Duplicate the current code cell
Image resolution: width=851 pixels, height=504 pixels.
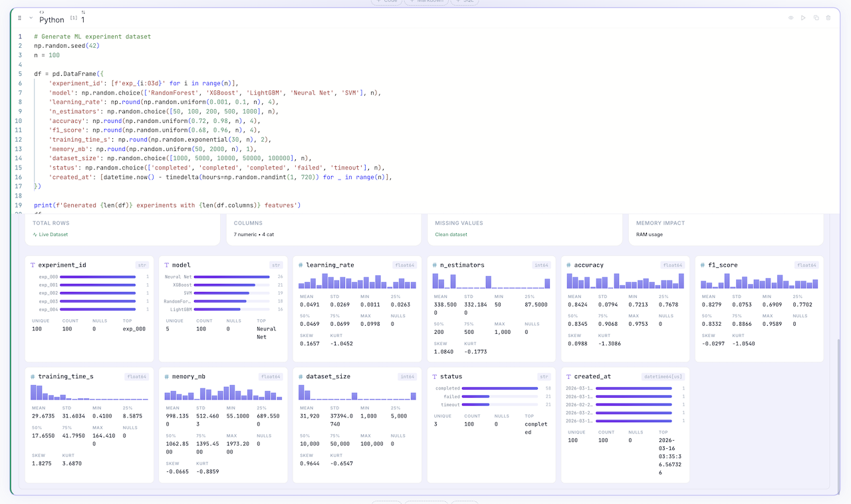click(816, 18)
